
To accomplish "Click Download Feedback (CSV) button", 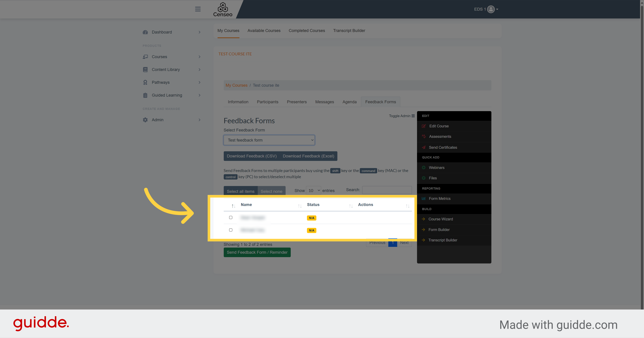I will (252, 156).
